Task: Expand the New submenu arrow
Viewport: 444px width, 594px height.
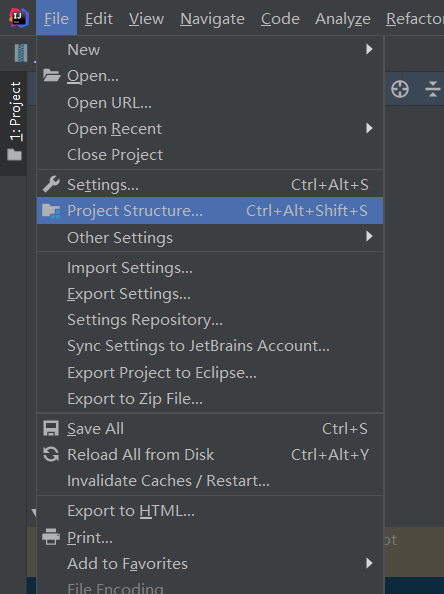Action: tap(369, 49)
